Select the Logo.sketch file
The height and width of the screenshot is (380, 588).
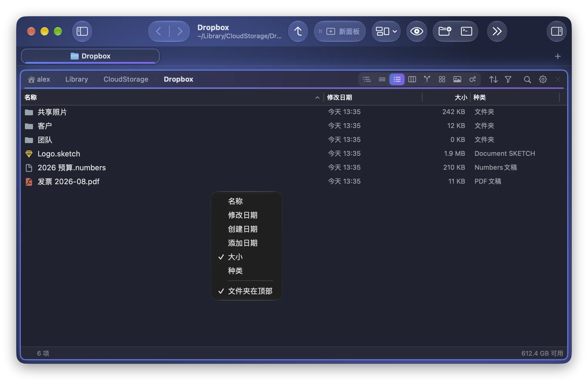294,154
